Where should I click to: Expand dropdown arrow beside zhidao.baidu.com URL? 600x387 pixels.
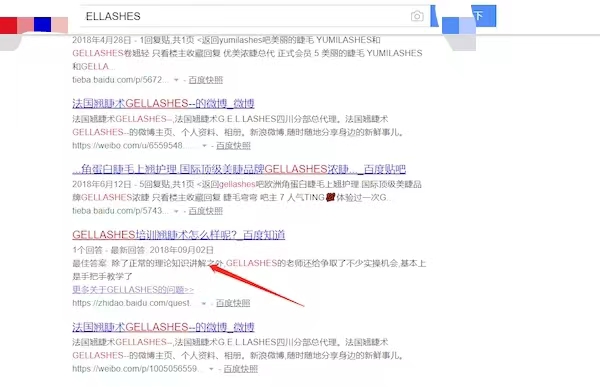204,304
